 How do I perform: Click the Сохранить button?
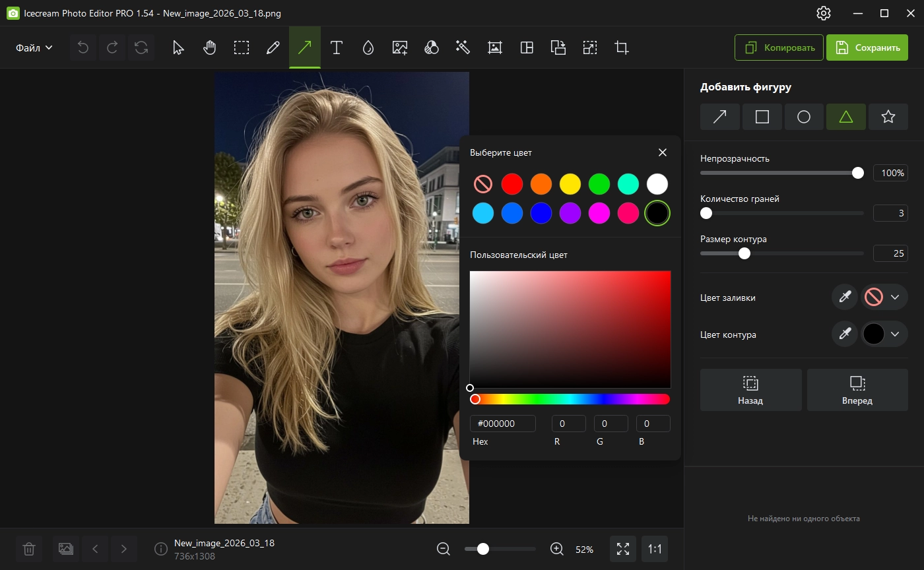coord(867,47)
